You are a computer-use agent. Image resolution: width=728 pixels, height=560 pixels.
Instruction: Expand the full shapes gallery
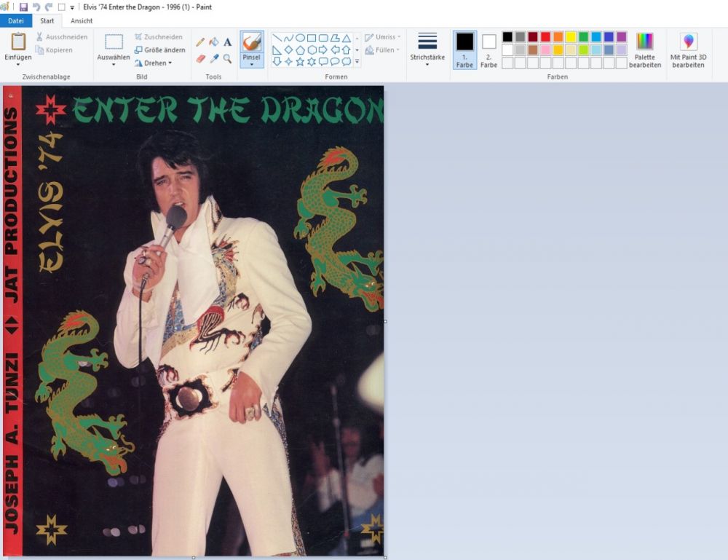click(357, 61)
